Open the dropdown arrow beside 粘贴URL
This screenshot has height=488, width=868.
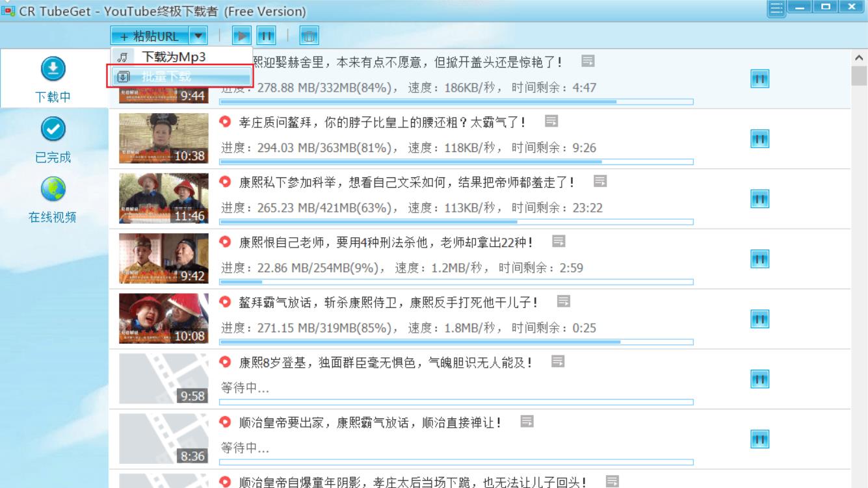click(199, 36)
